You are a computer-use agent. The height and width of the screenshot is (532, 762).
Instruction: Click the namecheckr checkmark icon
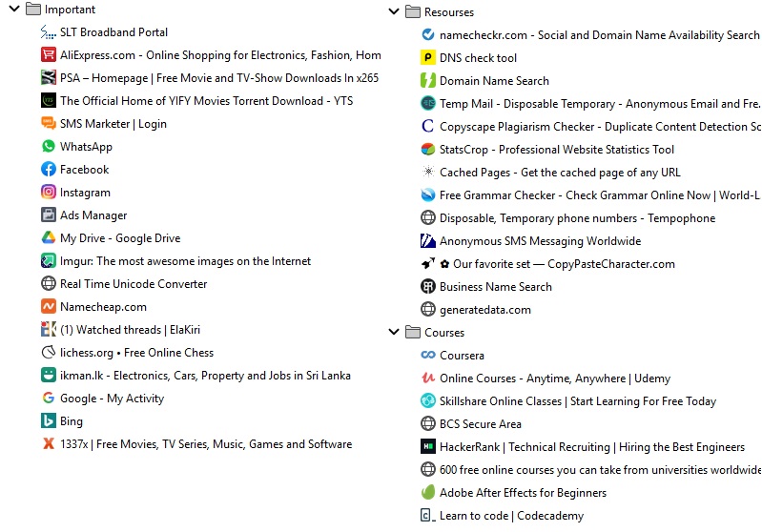[427, 35]
